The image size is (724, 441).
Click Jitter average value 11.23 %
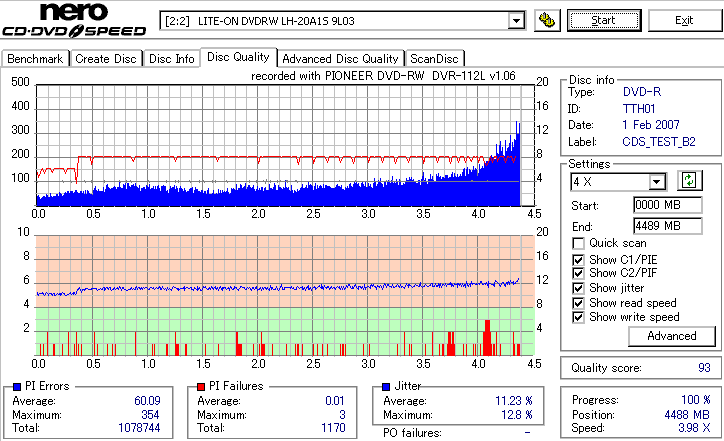click(513, 400)
